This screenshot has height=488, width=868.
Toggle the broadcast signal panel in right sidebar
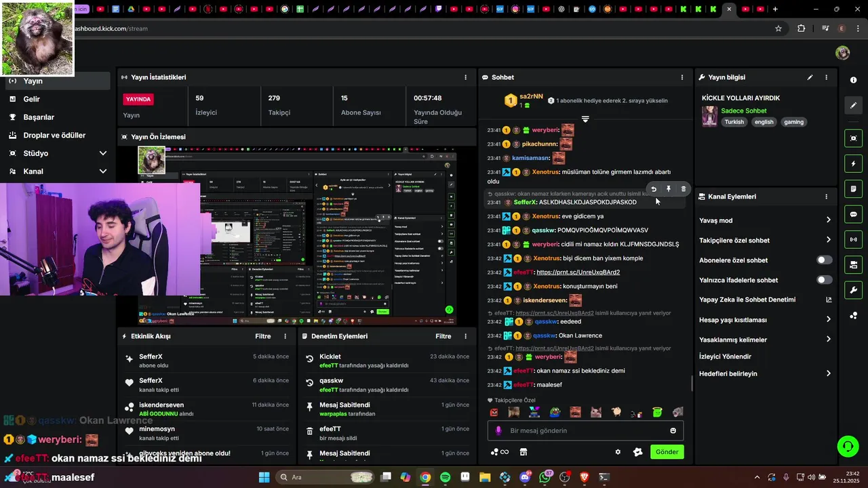tap(853, 239)
